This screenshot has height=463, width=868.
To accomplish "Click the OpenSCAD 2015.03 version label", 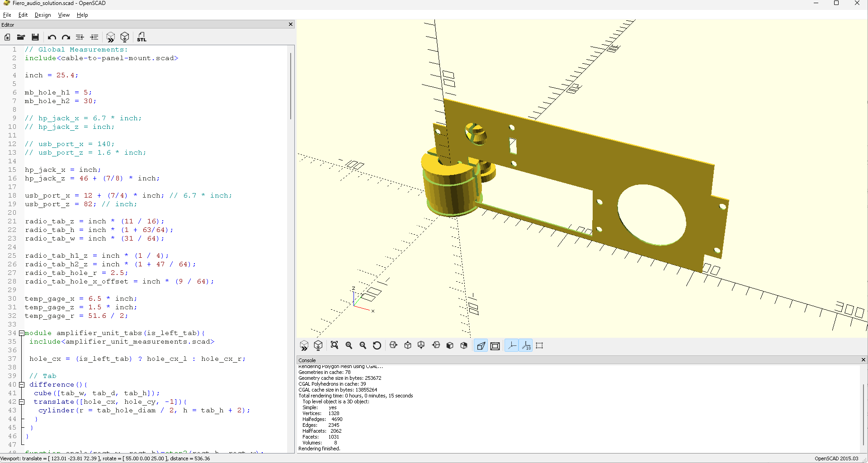I will (836, 458).
